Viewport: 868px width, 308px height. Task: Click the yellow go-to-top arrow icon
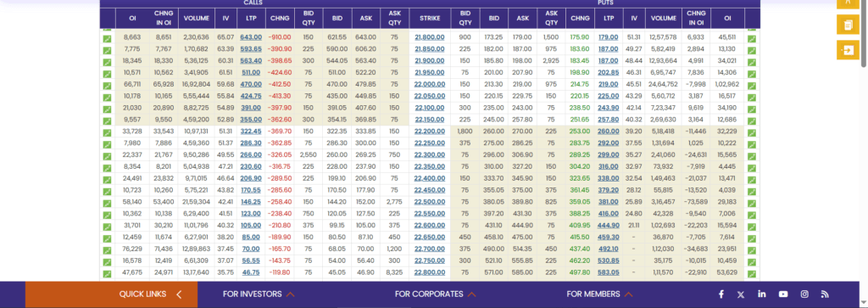(x=848, y=3)
